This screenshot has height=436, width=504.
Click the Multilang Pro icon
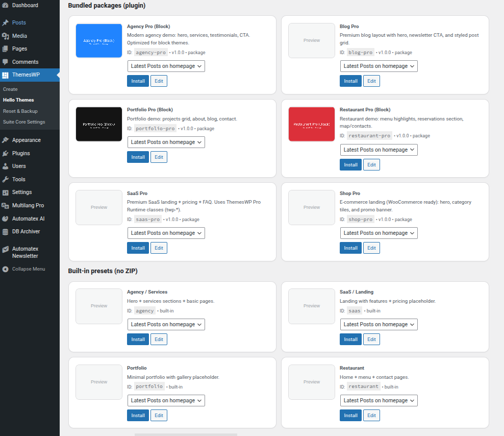[6, 205]
